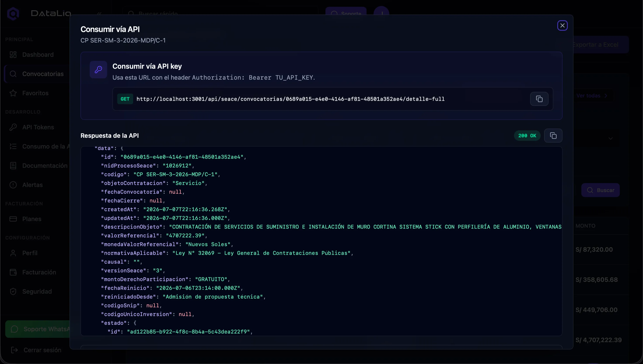This screenshot has width=643, height=364.
Task: Click the 200 OK status badge
Action: (x=527, y=135)
